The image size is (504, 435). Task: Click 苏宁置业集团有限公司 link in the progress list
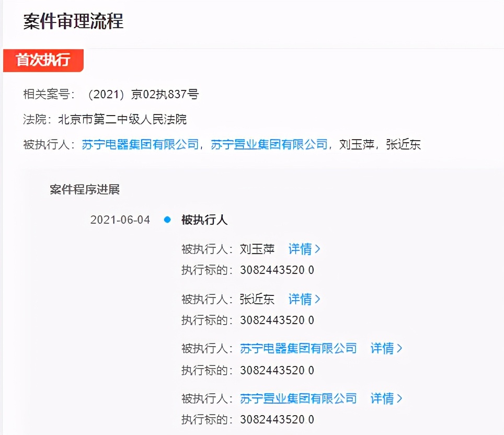299,398
